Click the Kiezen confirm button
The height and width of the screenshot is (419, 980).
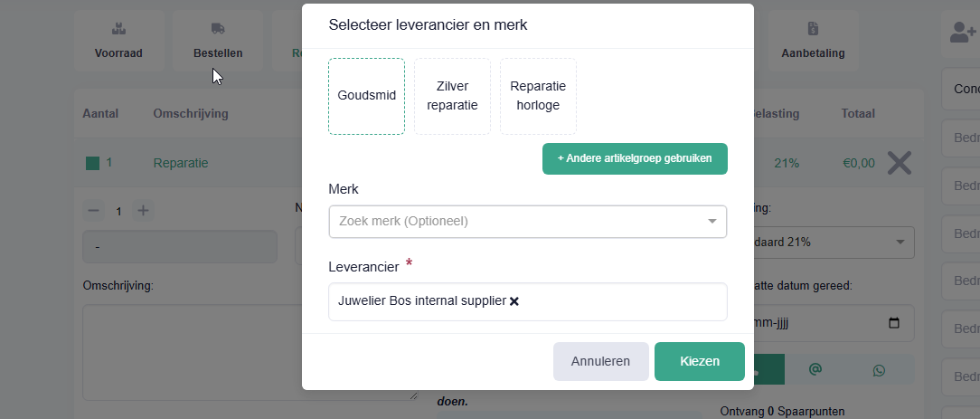(x=700, y=361)
